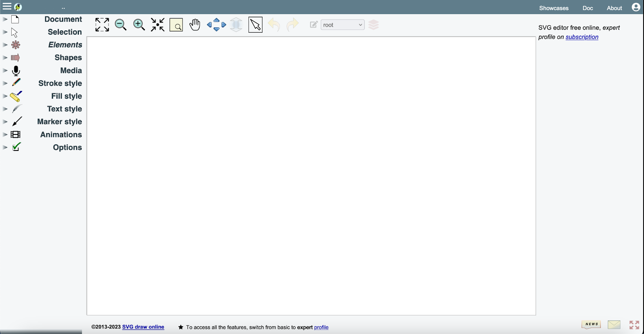Expand the Stroke style section
This screenshot has height=334, width=644.
pos(60,83)
